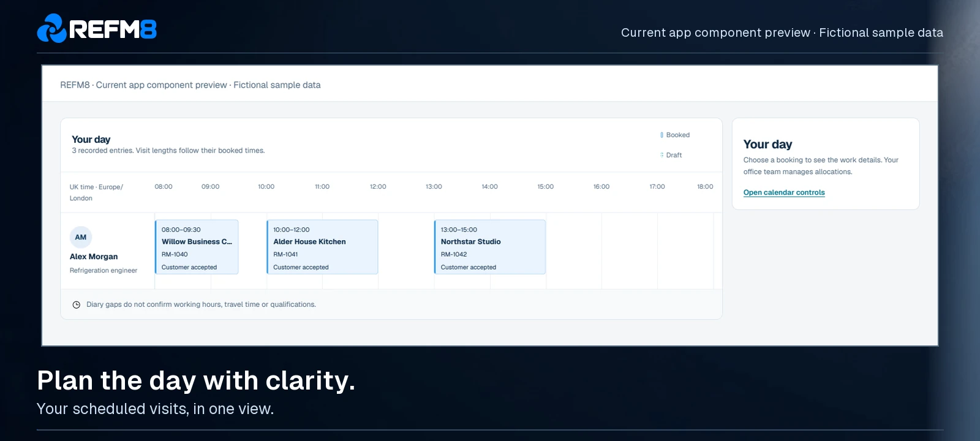Click the 14:00 time column header
Image resolution: width=980 pixels, height=441 pixels.
(489, 187)
